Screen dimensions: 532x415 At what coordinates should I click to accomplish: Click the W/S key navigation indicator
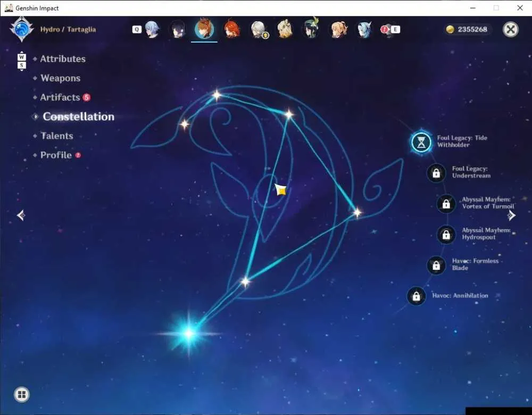[x=21, y=61]
